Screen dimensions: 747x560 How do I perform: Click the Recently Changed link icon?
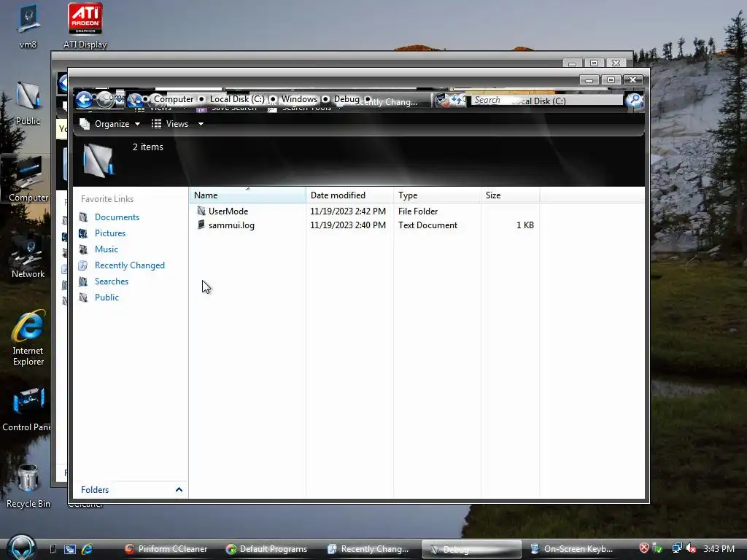pos(83,265)
